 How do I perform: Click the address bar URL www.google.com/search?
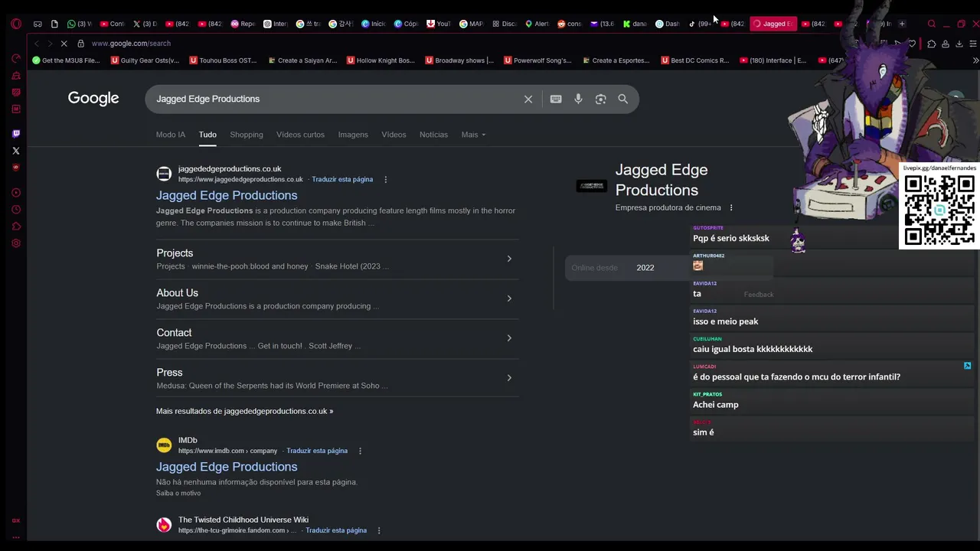131,44
